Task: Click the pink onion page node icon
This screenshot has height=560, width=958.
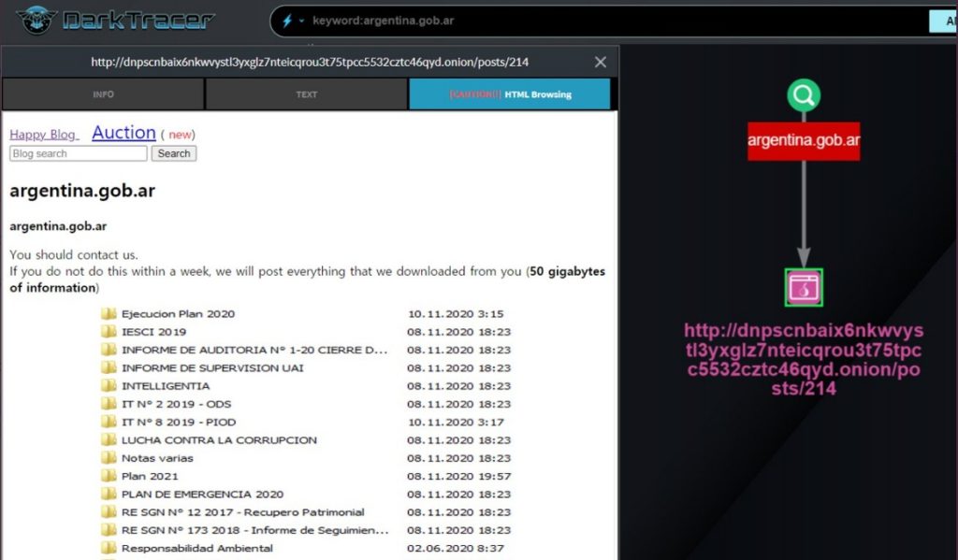Action: coord(803,288)
